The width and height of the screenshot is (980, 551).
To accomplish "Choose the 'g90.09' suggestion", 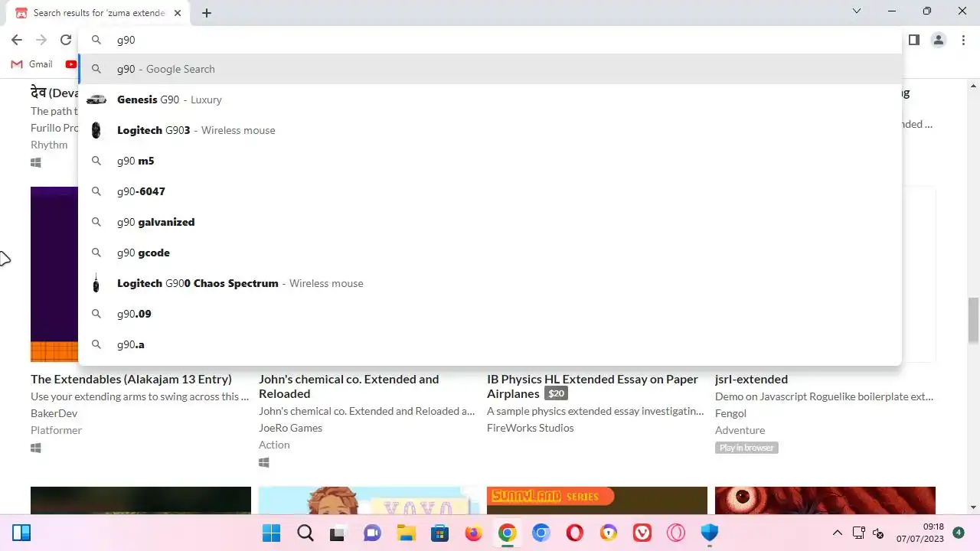I will pos(490,314).
